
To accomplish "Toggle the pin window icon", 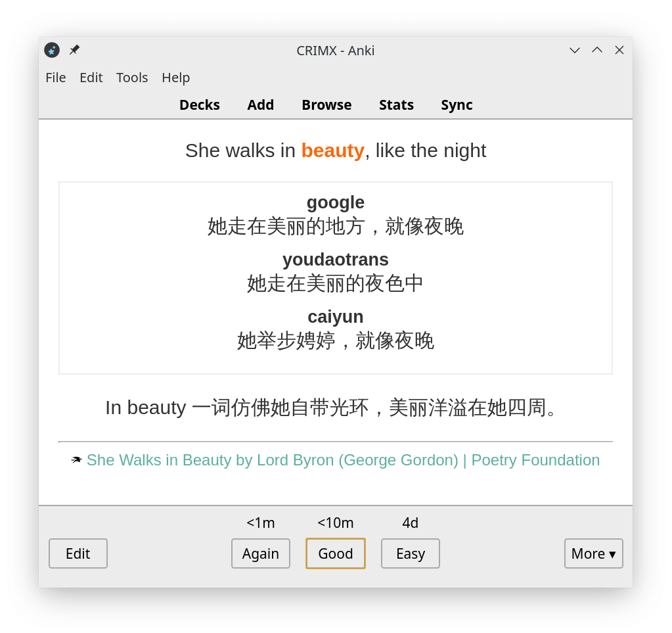I will click(x=74, y=50).
